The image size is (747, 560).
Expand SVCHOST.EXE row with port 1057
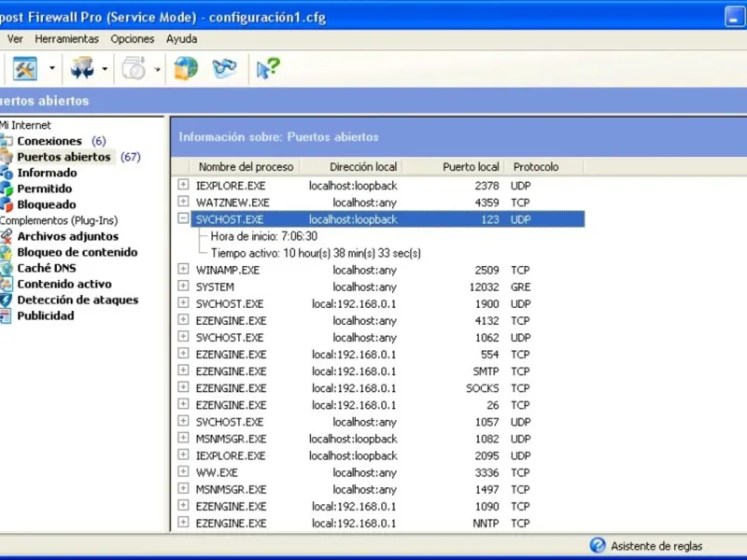pyautogui.click(x=183, y=421)
